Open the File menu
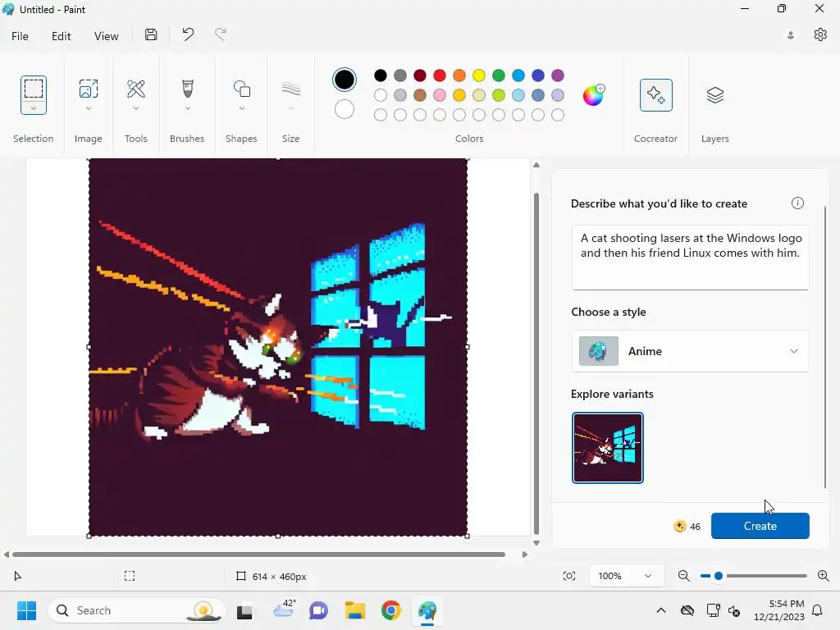The image size is (840, 630). point(20,36)
